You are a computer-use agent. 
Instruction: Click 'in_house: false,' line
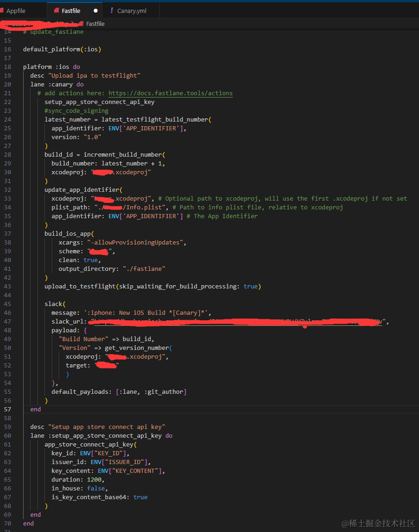coord(79,489)
